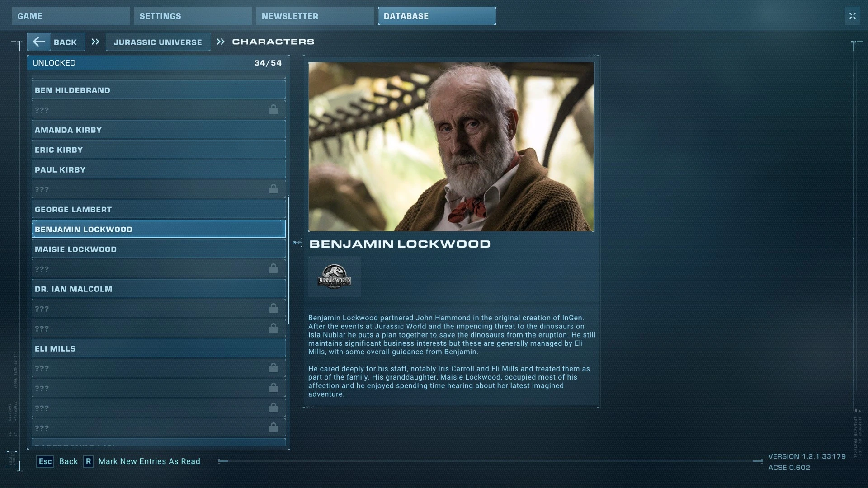Click the lock icon below Paul Kirby
Screen dimensions: 868x488
click(274, 189)
